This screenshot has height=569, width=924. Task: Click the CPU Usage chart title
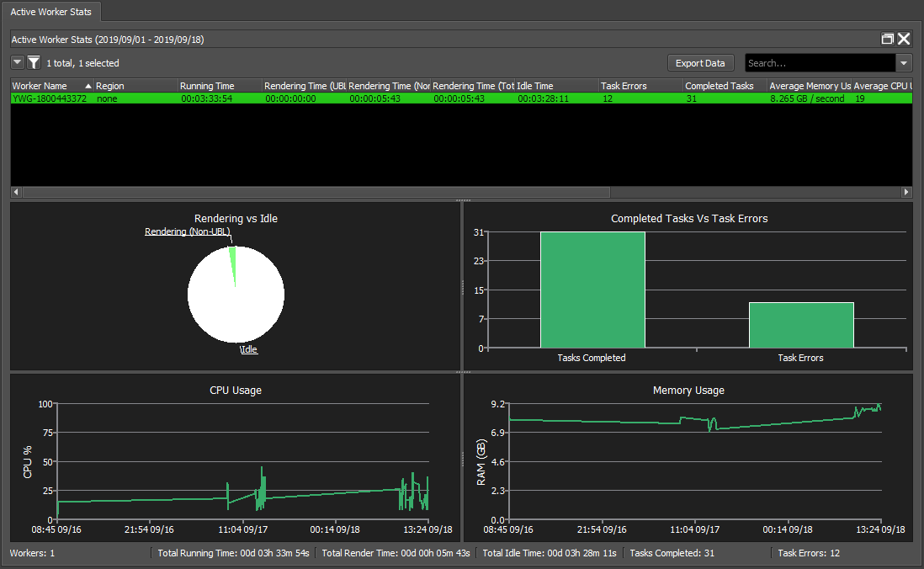236,390
